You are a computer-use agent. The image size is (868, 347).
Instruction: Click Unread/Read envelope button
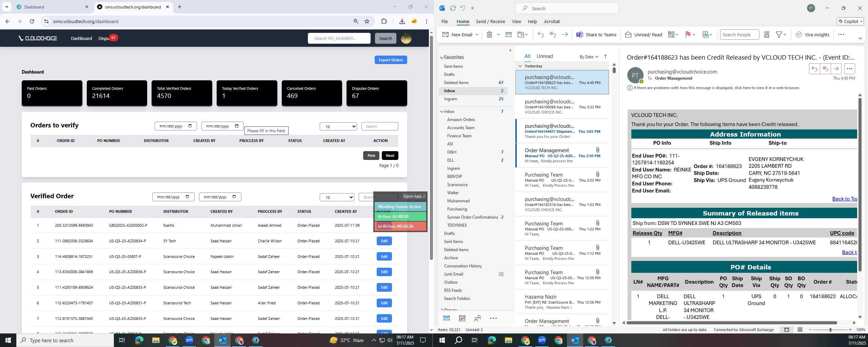click(643, 35)
